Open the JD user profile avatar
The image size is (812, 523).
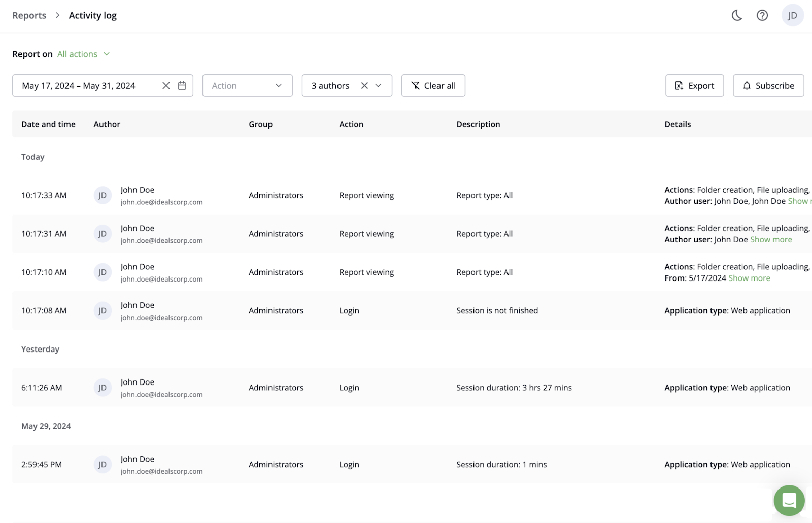click(792, 15)
